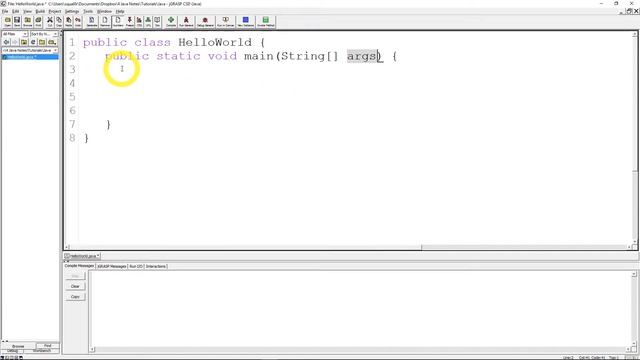Click the Cut scissors toolbar icon
Viewport: 640px width, 360px height.
[x=50, y=22]
